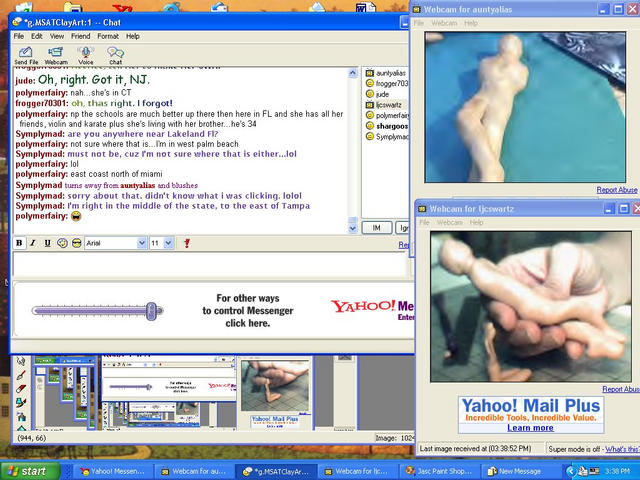Select shargoos in the chat user list
This screenshot has width=640, height=480.
click(x=386, y=126)
